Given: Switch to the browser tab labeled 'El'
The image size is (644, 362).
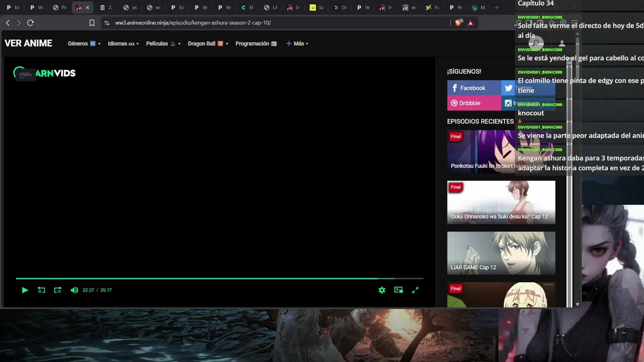Looking at the screenshot, I should (248, 8).
